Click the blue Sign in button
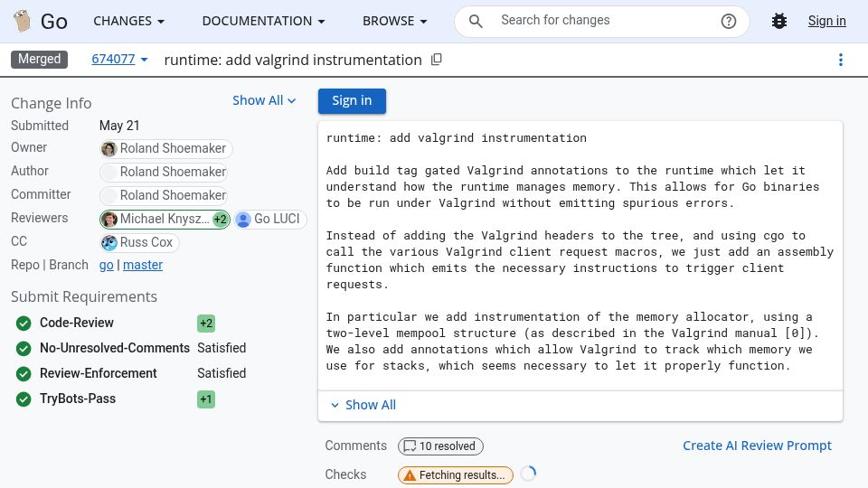The image size is (868, 488). (352, 100)
